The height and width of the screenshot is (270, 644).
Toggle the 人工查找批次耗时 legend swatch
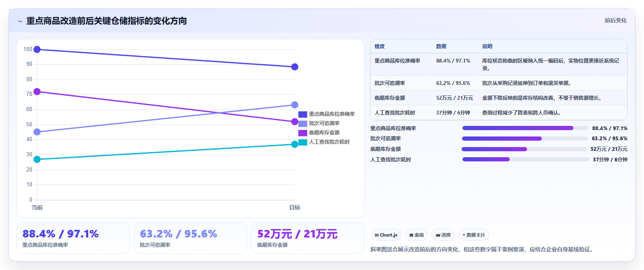[x=302, y=142]
